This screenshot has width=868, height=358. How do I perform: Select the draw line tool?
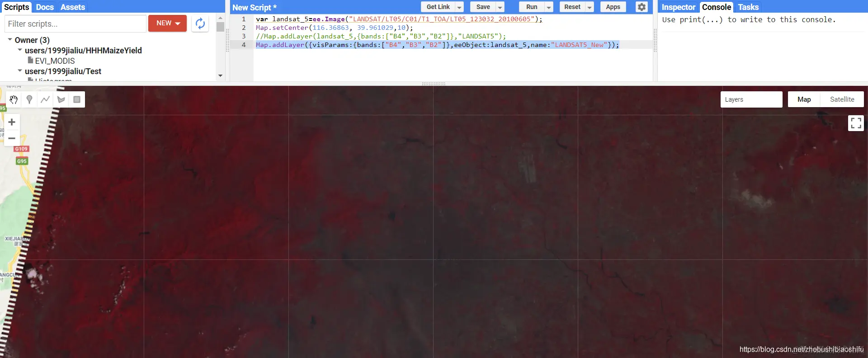(x=45, y=99)
